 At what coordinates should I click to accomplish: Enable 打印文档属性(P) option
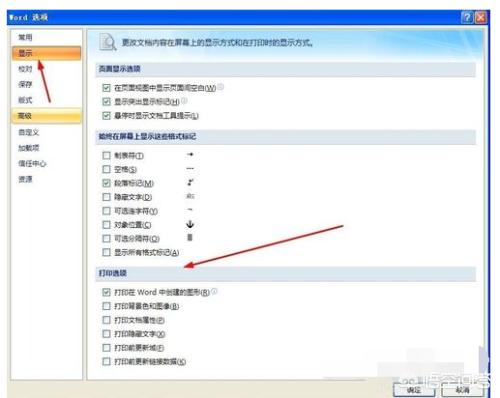coord(106,320)
